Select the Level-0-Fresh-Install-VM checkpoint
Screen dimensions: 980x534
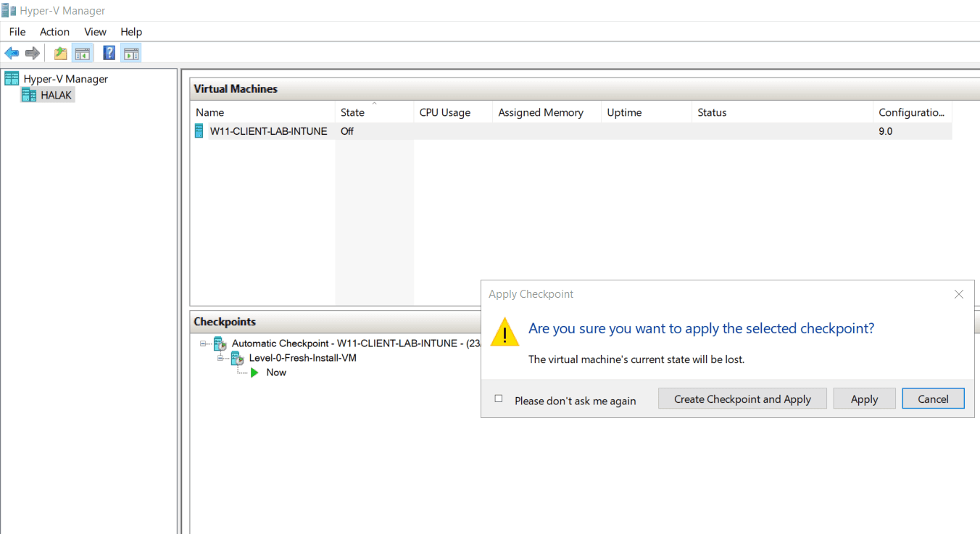click(x=302, y=358)
